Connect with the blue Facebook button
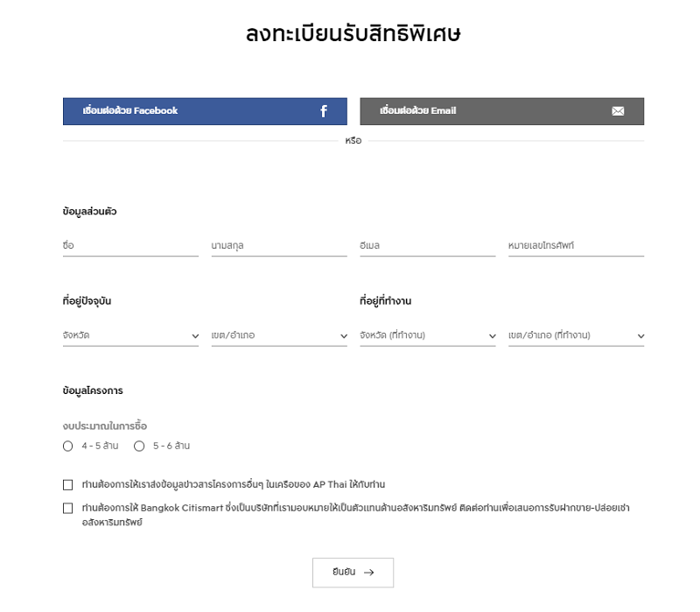Viewport: 700px width, 612px height. click(205, 111)
